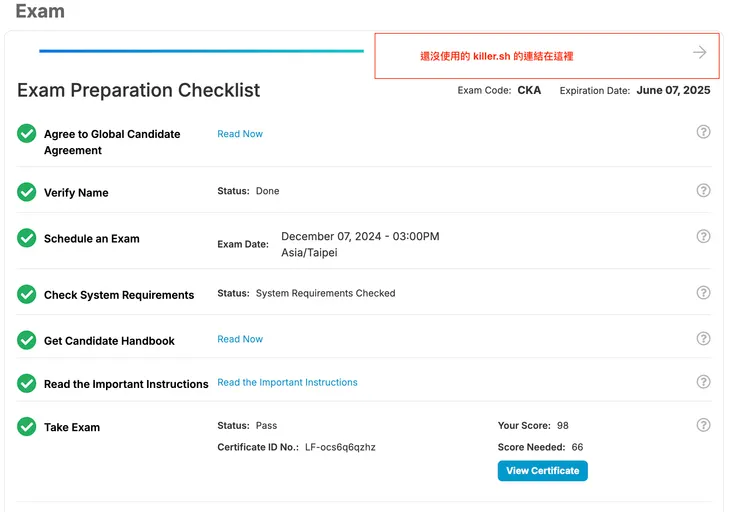Image resolution: width=740 pixels, height=512 pixels.
Task: Click checkmark beside Get Candidate Handbook
Action: (x=27, y=340)
